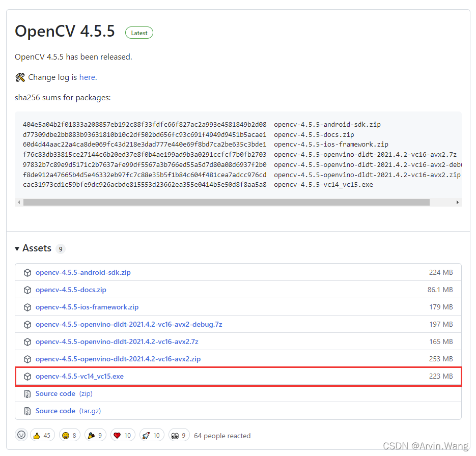This screenshot has height=456, width=476.
Task: Click the '223 MB' size text
Action: 441,376
